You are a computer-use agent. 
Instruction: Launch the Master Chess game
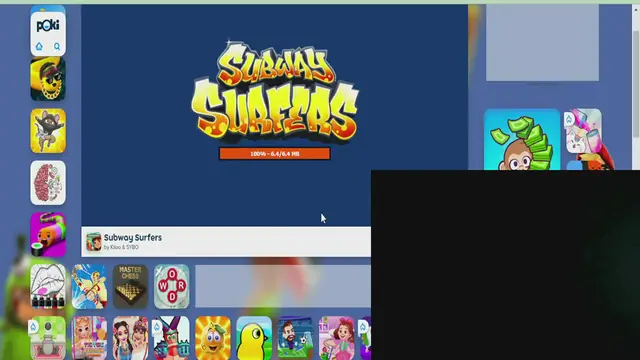[x=131, y=286]
